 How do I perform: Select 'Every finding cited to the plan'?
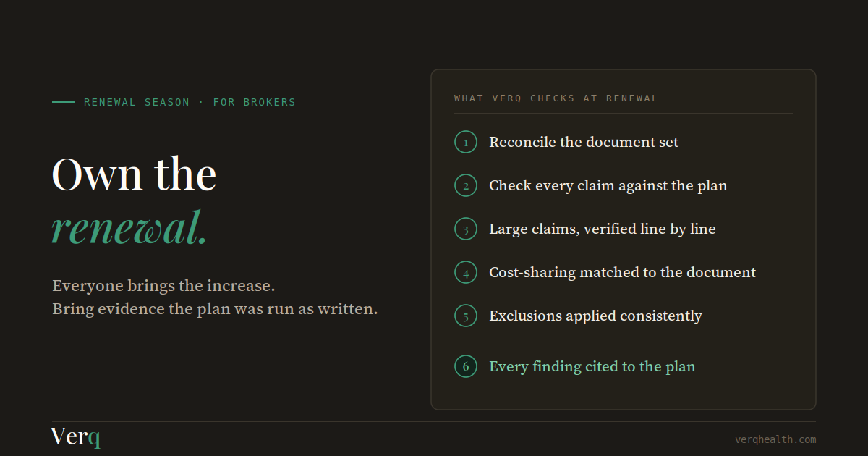tap(592, 366)
